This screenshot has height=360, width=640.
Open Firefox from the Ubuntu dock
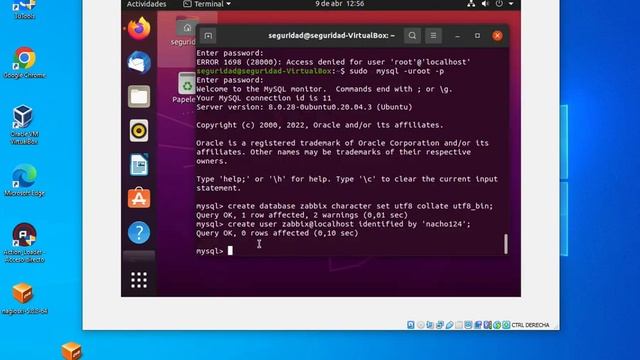pos(139,28)
